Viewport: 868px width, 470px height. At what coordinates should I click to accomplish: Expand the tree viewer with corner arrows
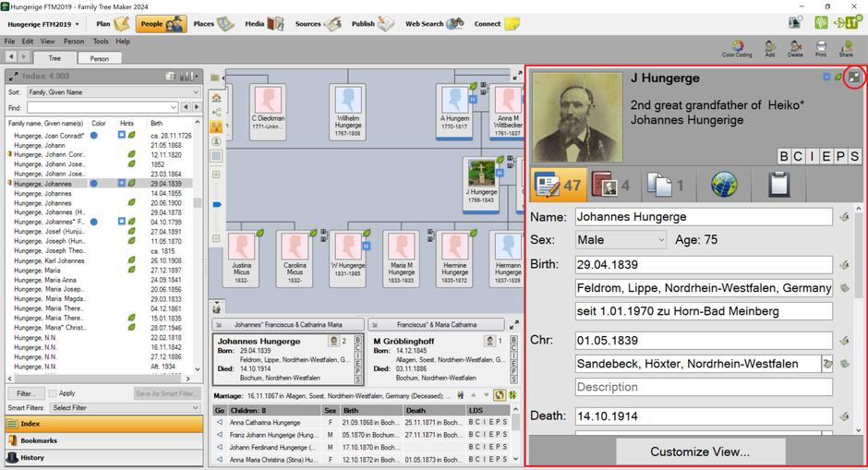(517, 76)
